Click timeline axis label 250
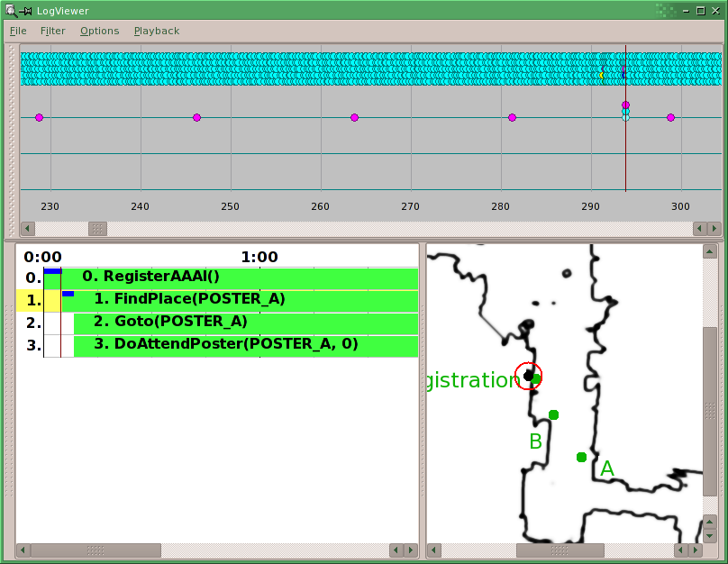The height and width of the screenshot is (564, 728). pyautogui.click(x=231, y=206)
